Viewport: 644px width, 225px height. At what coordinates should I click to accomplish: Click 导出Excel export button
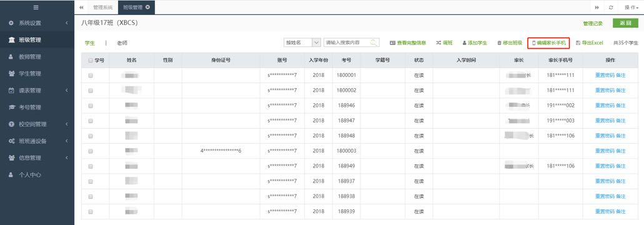click(590, 42)
